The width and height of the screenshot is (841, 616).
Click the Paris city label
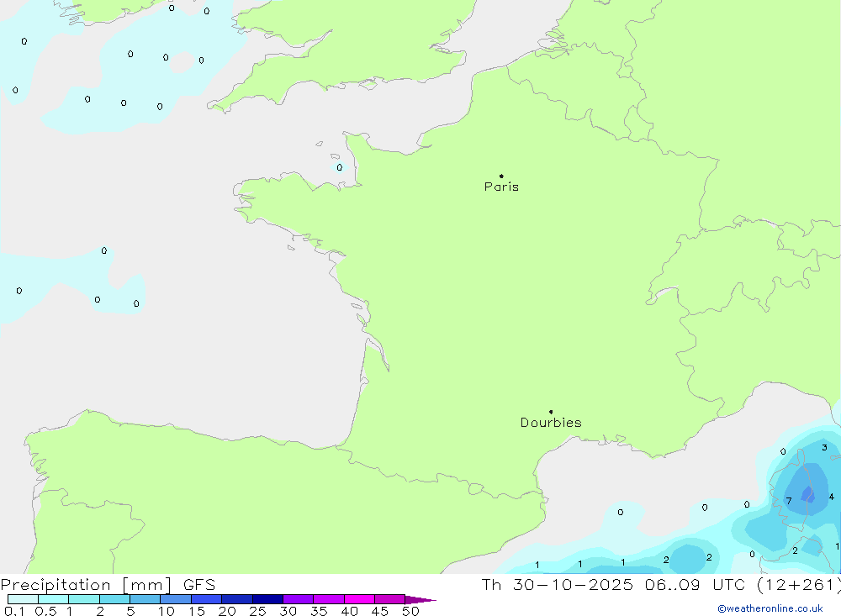click(x=501, y=187)
